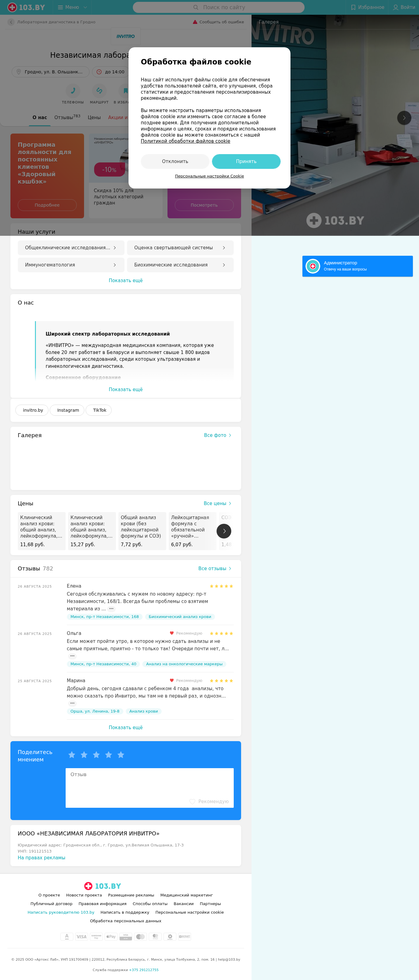Screen dimensions: 419x980
Task: Switch to the Цены tab
Action: [x=94, y=118]
